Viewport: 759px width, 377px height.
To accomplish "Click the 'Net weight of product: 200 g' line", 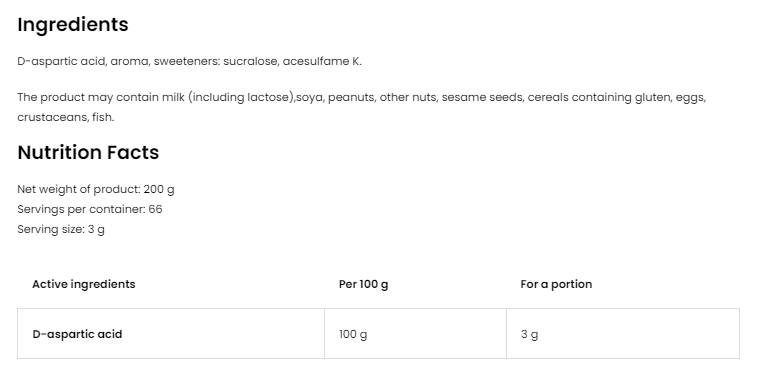I will click(96, 189).
